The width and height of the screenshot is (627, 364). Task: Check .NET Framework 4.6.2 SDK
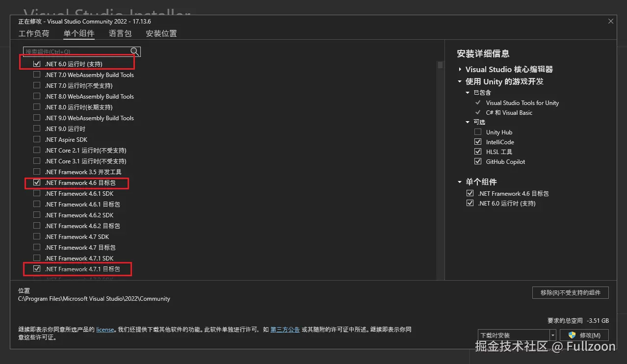(x=37, y=215)
